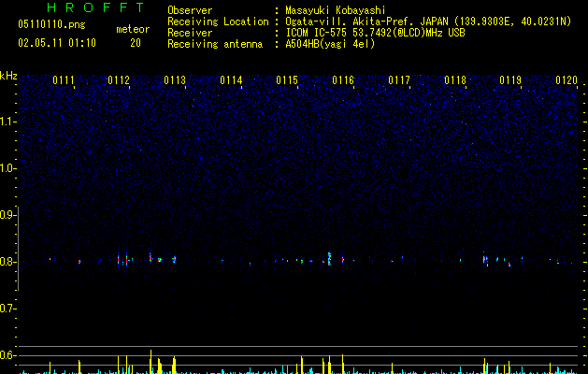Click the 1.0 kHz axis label
The image size is (588, 374).
(x=7, y=168)
